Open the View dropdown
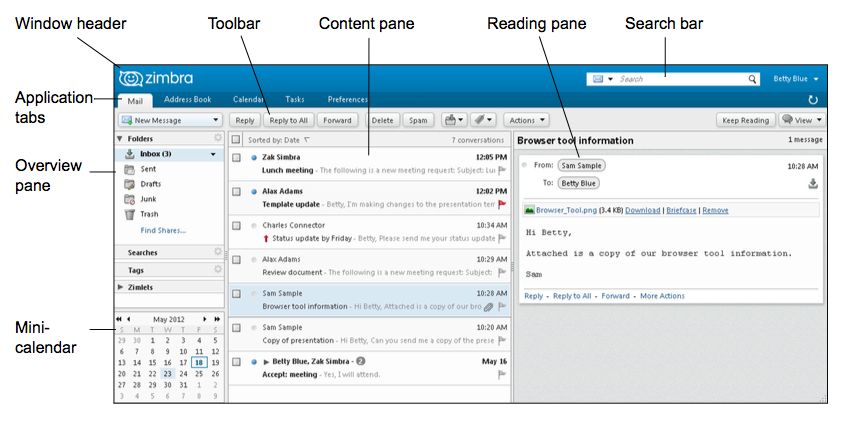 [x=803, y=120]
